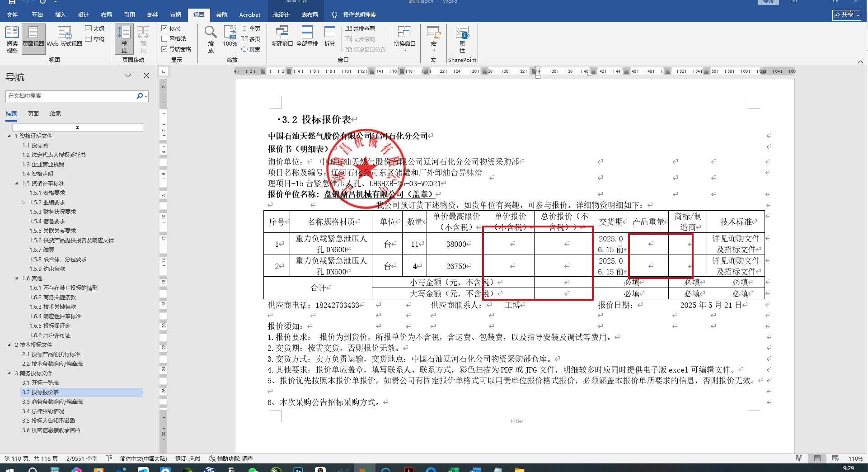868x472 pixels.
Task: Click the 拆分 split window button
Action: click(x=330, y=36)
